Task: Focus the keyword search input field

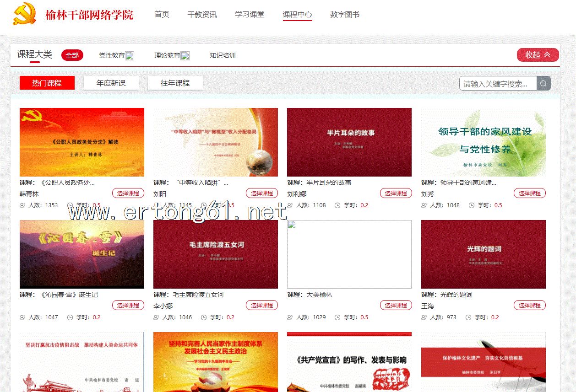Action: (497, 83)
